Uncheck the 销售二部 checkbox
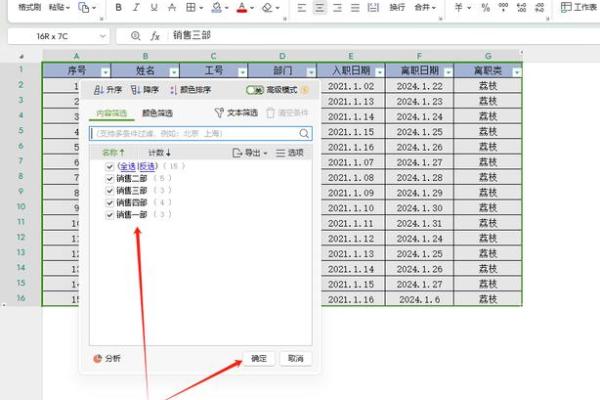 point(109,179)
